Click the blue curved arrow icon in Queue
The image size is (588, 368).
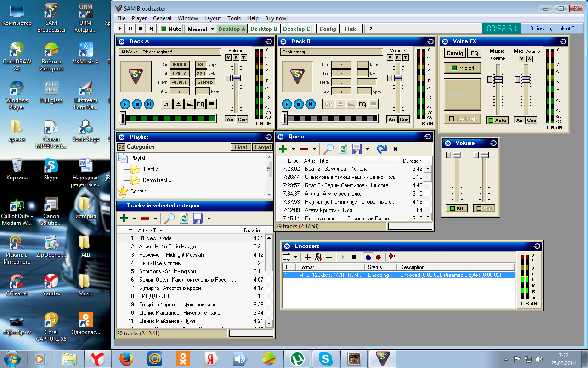tap(381, 149)
